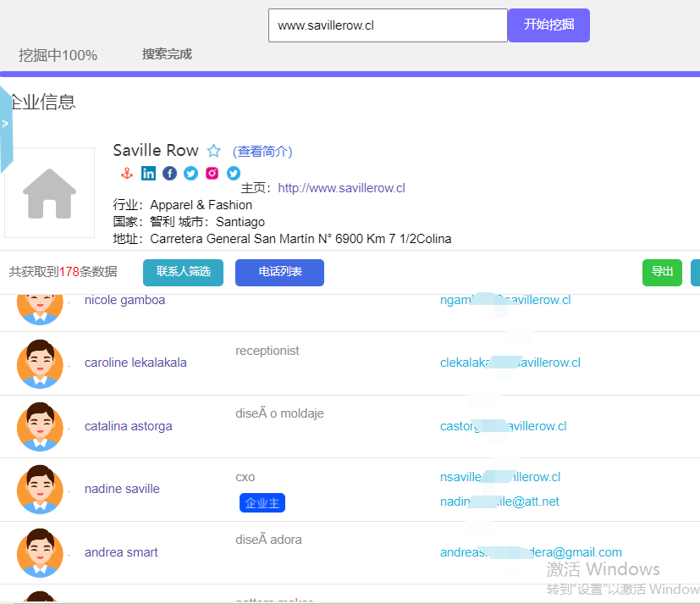Toggle the star to favorite Saville Row
The height and width of the screenshot is (604, 700).
click(213, 150)
